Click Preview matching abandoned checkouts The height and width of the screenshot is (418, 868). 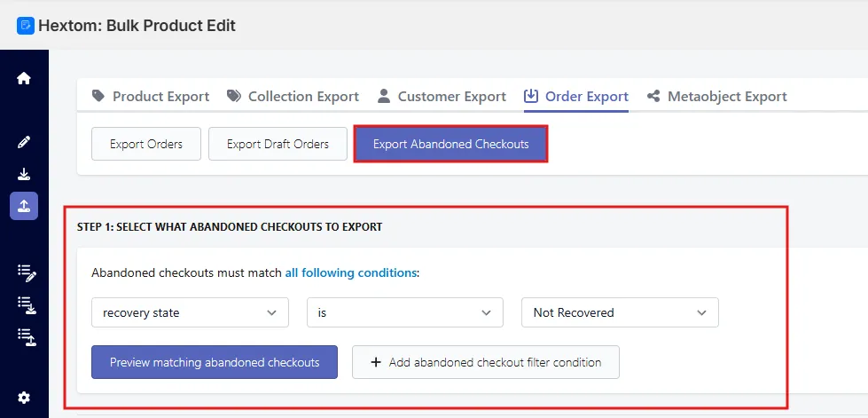pos(215,363)
